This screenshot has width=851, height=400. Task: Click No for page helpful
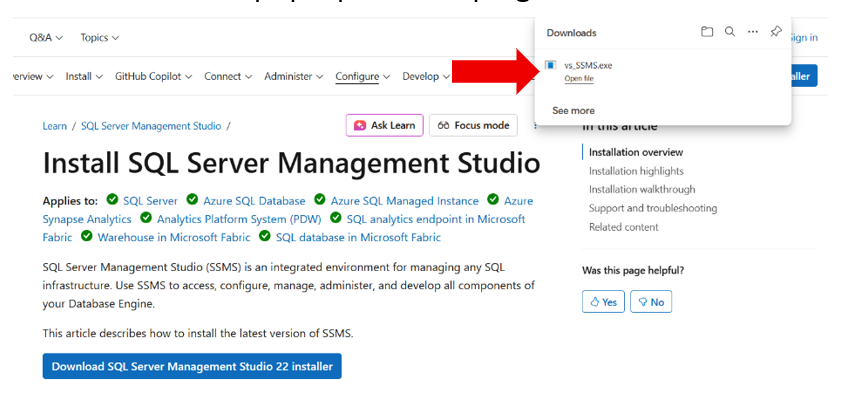coord(651,302)
